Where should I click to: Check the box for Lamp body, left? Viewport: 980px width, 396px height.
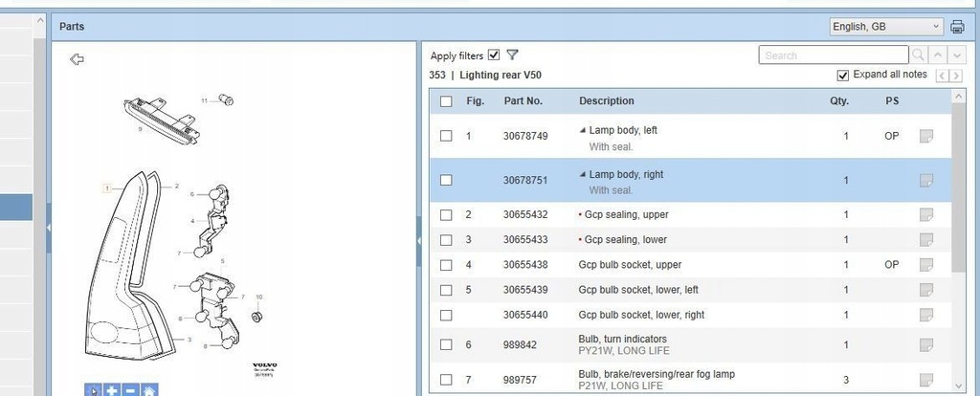pyautogui.click(x=446, y=136)
